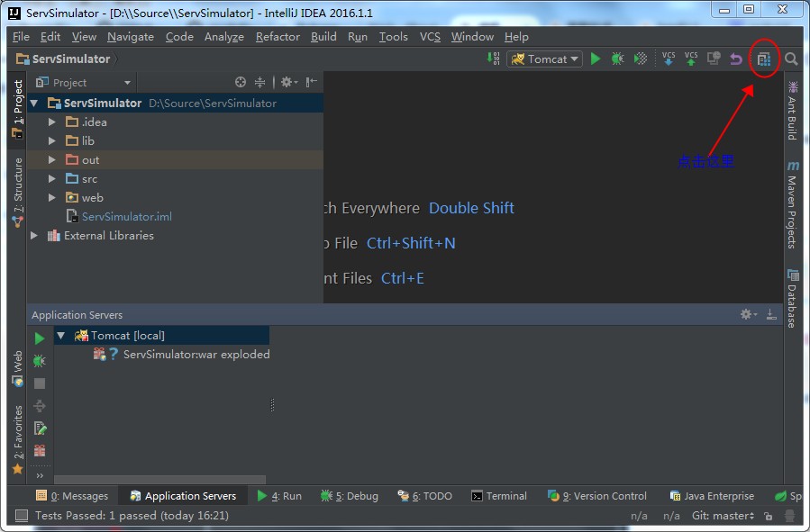The height and width of the screenshot is (532, 810).
Task: Expand the .idea folder
Action: [x=51, y=122]
